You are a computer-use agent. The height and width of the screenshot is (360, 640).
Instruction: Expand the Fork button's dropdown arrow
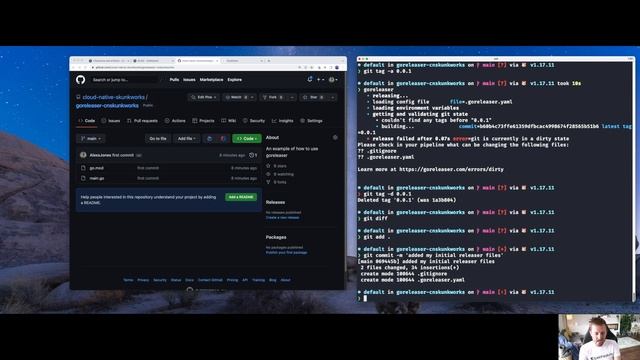[x=292, y=97]
